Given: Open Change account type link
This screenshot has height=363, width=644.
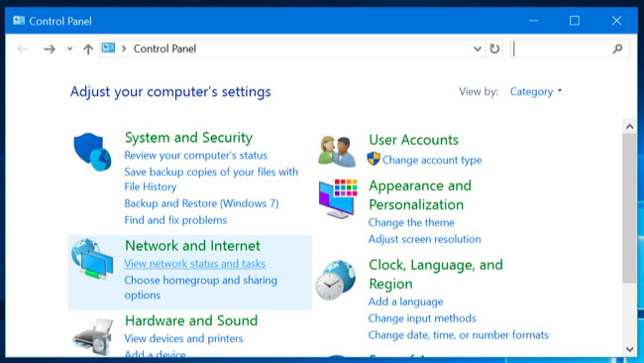Looking at the screenshot, I should point(432,160).
